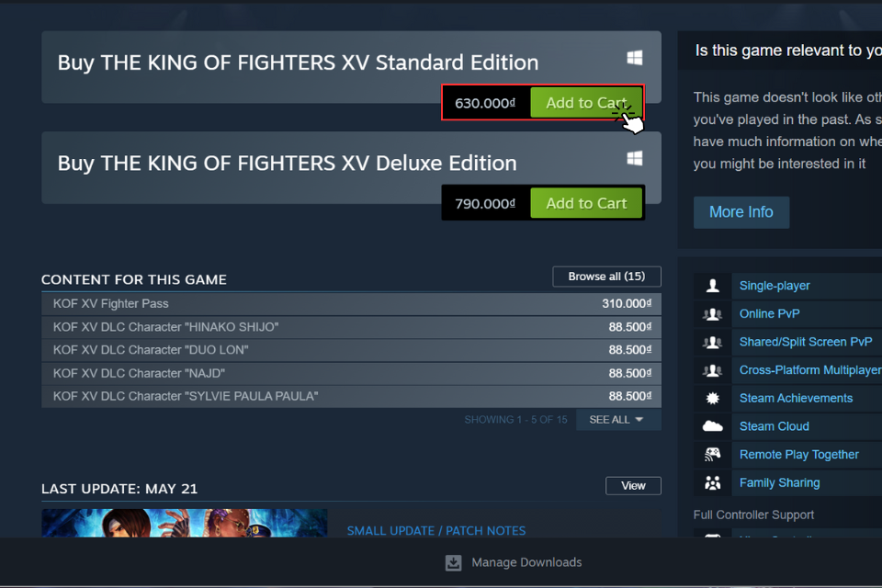
Task: Click the Online PvP group icon
Action: 713,314
